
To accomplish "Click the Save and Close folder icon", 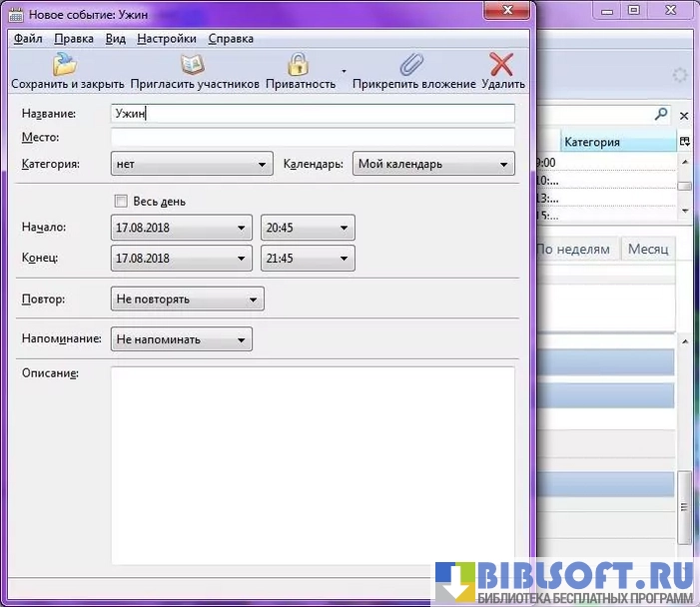I will [x=66, y=65].
